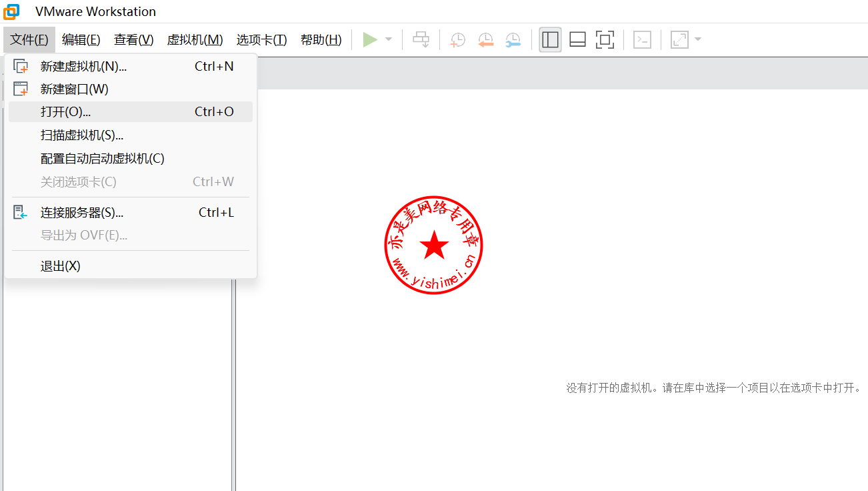Click the power on play icon
Screen dimensions: 868x491
tap(369, 40)
